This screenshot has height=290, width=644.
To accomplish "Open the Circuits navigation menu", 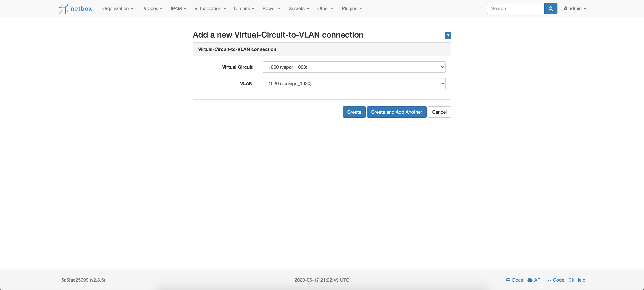I will [244, 9].
